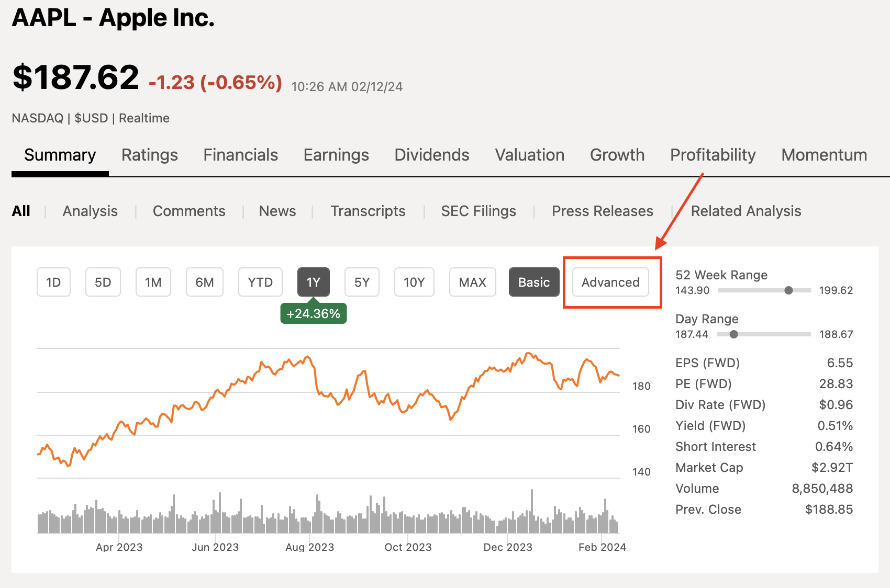Select the Dividends tab
Viewport: 890px width, 588px height.
pos(431,155)
